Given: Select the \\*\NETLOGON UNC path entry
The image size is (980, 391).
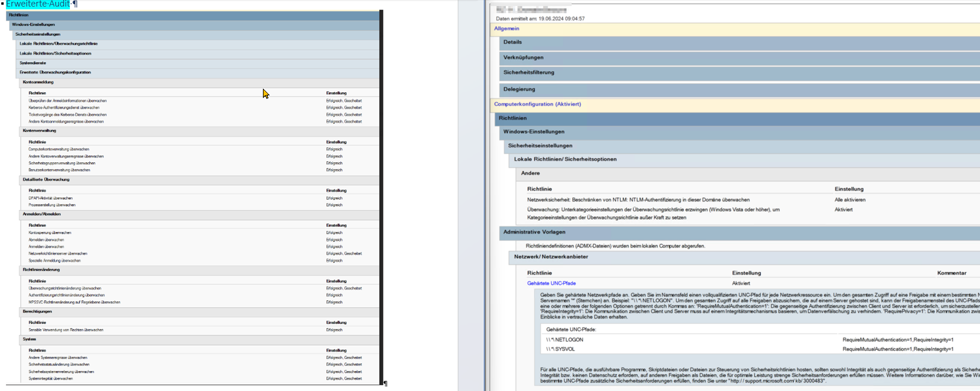Looking at the screenshot, I should tap(564, 340).
